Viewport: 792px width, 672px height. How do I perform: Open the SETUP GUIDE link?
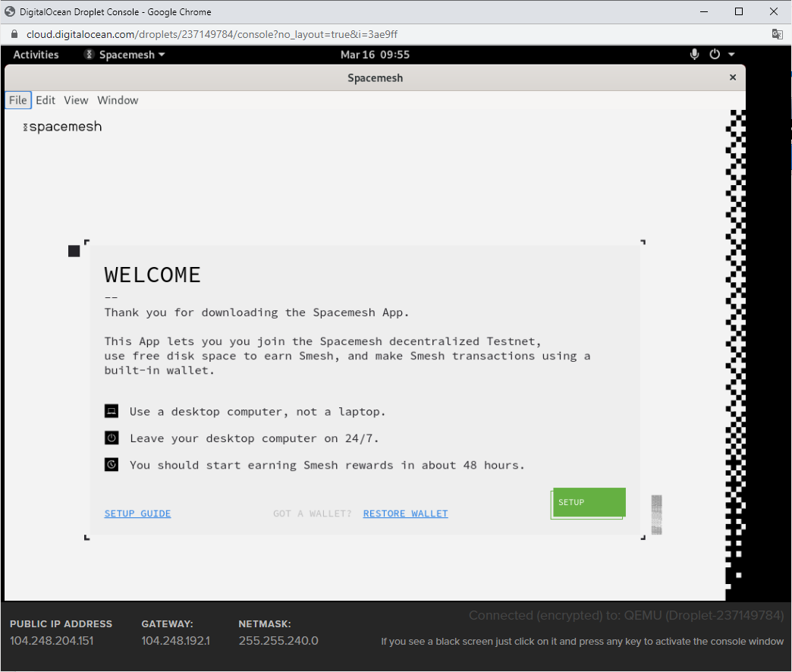click(x=137, y=513)
